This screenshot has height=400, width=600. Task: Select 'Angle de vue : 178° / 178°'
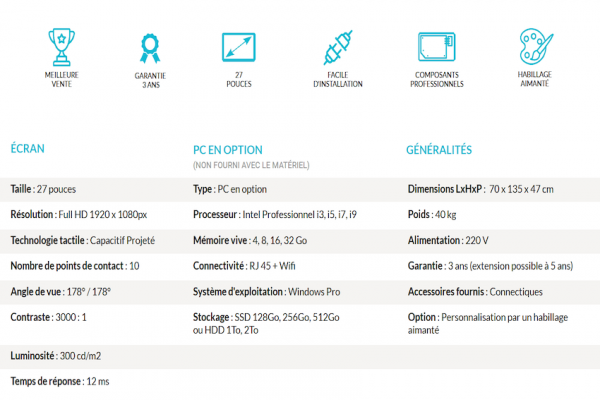click(x=60, y=292)
